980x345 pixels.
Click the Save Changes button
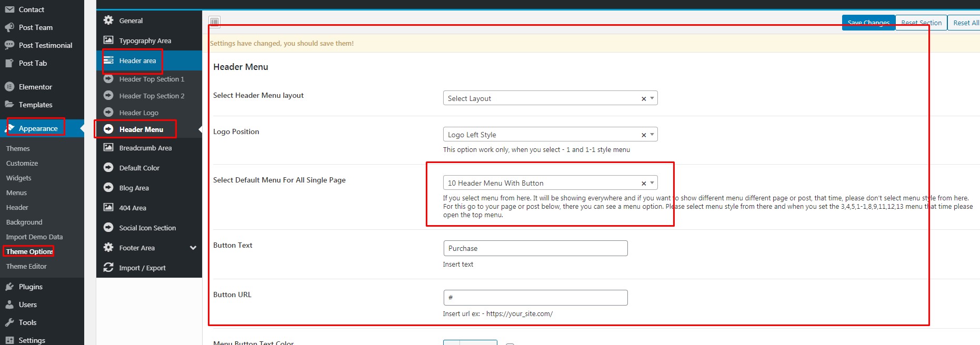point(868,23)
